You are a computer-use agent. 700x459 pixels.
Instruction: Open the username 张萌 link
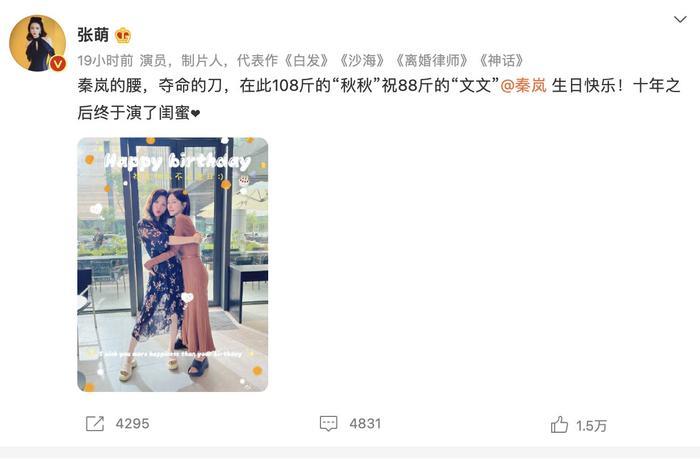click(93, 35)
